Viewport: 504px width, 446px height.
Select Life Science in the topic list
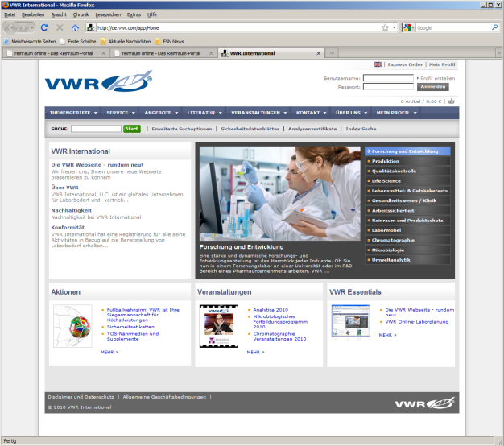point(407,181)
